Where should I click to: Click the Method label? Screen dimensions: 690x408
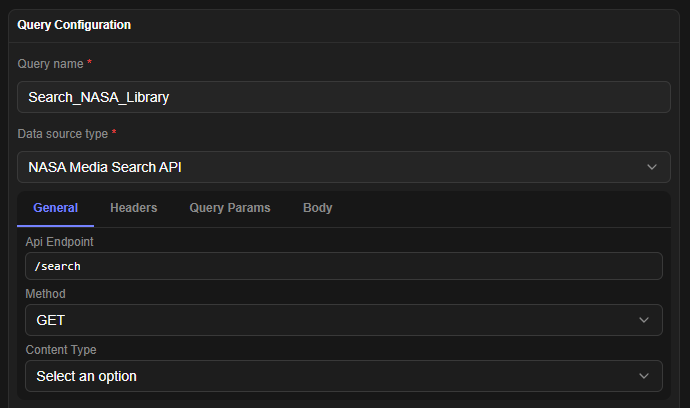click(x=45, y=294)
